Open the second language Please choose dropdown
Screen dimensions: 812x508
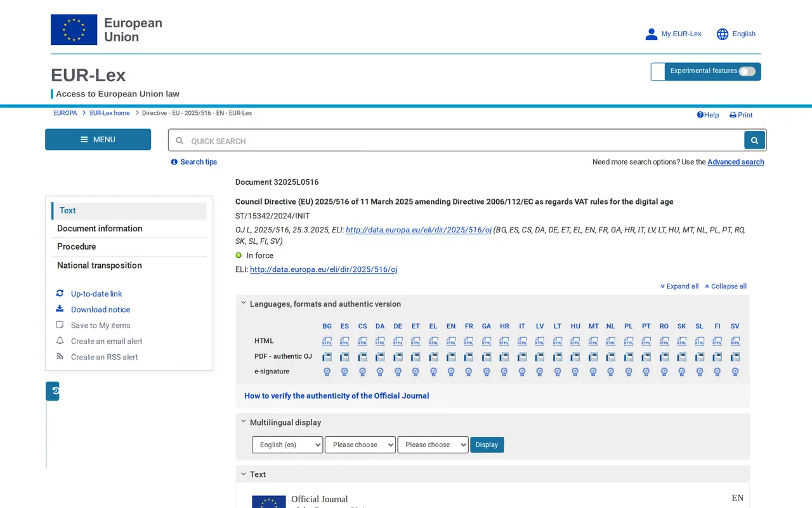pos(360,444)
